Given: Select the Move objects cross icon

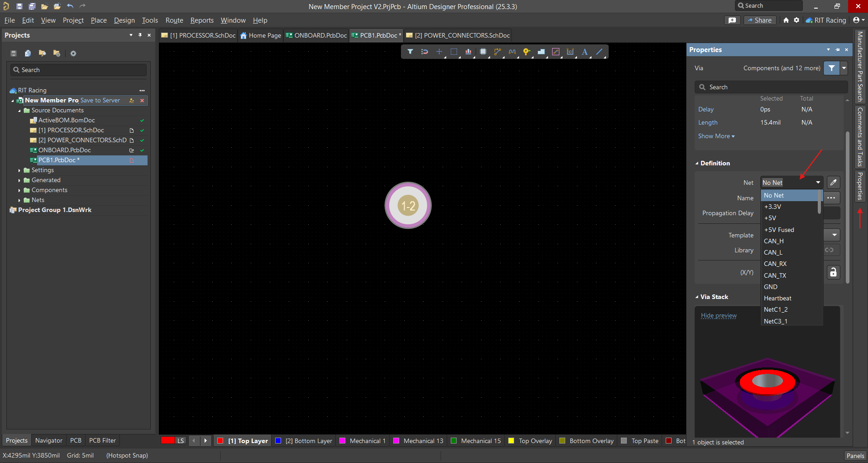Looking at the screenshot, I should pyautogui.click(x=439, y=52).
